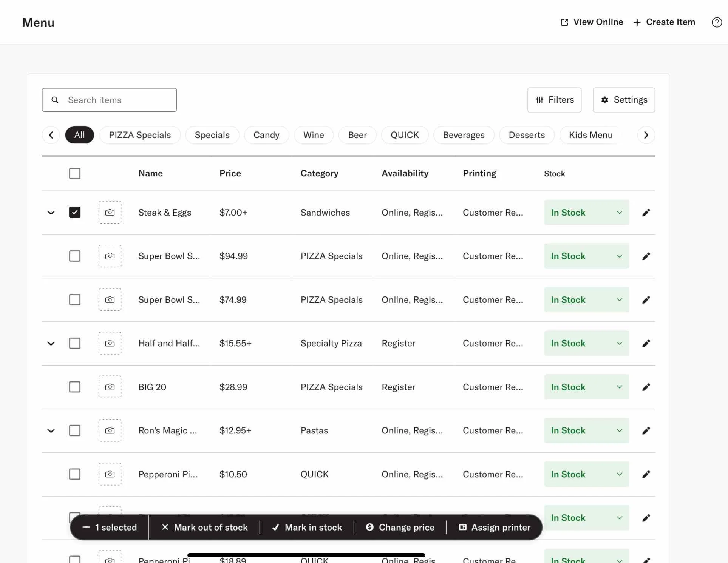Viewport: 728px width, 563px height.
Task: Expand the Half and Half row chevron
Action: pos(51,343)
